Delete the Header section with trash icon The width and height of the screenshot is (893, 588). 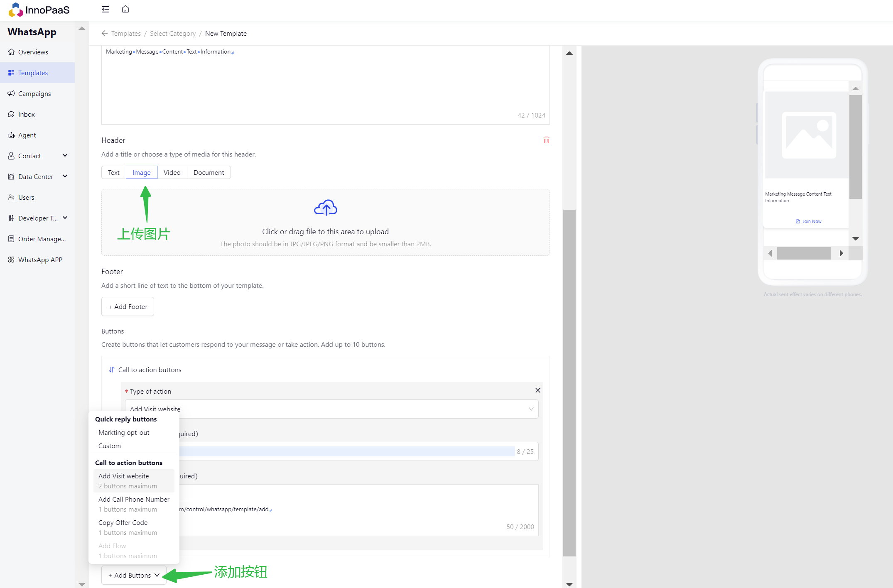[x=546, y=140]
